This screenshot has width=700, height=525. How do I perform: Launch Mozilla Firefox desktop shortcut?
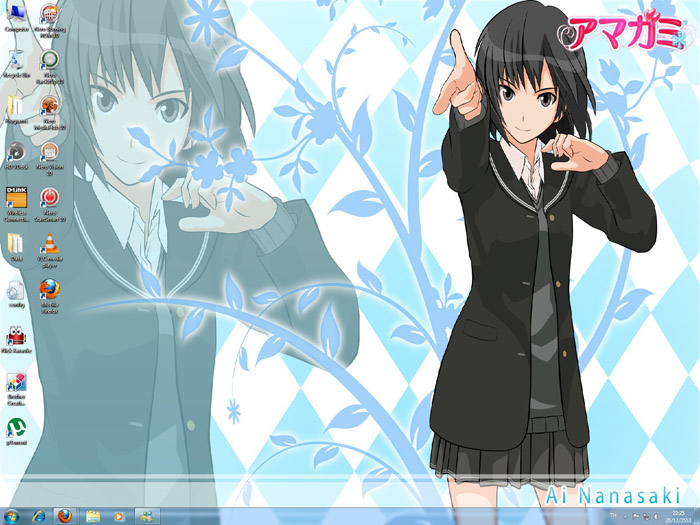click(50, 296)
